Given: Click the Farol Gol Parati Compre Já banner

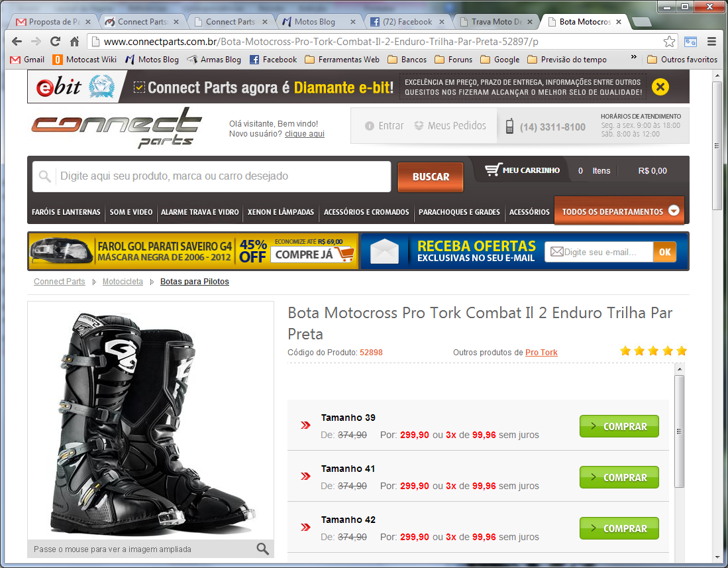Looking at the screenshot, I should pyautogui.click(x=193, y=251).
